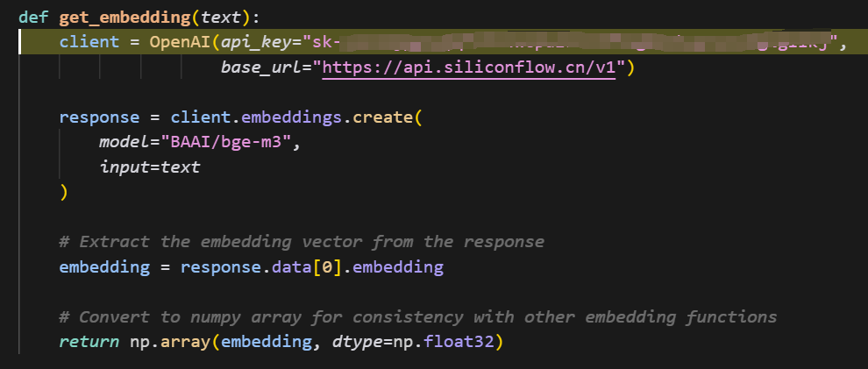Click the input=text argument line
Screen dimensions: 868x369
click(150, 167)
